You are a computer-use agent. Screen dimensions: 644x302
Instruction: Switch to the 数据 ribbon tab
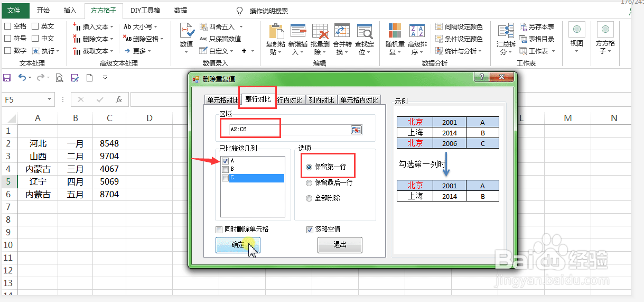point(181,10)
